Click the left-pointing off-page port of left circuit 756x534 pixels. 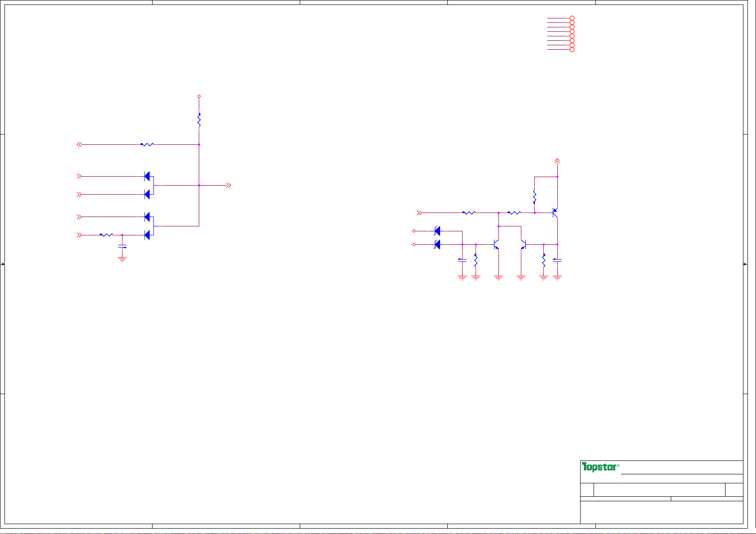coord(79,145)
